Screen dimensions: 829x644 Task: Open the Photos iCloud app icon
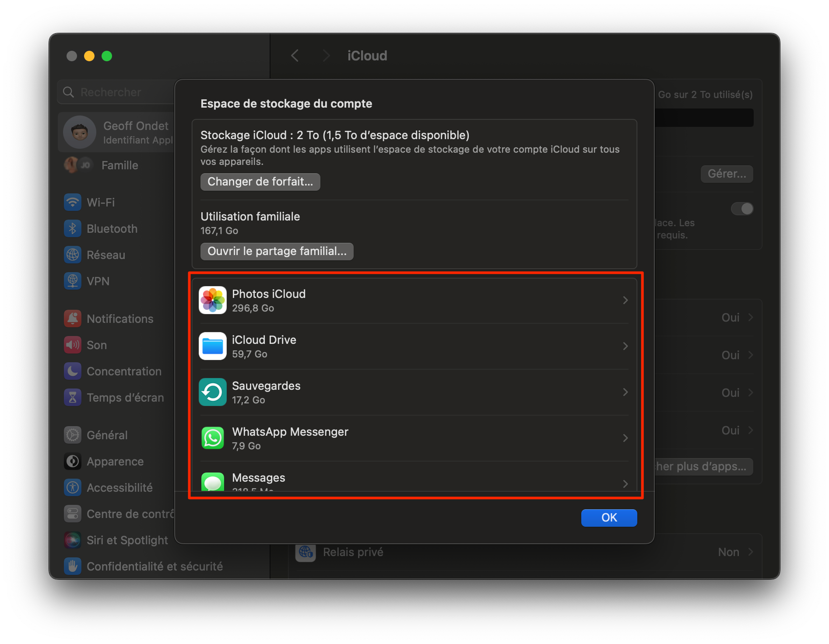tap(212, 301)
